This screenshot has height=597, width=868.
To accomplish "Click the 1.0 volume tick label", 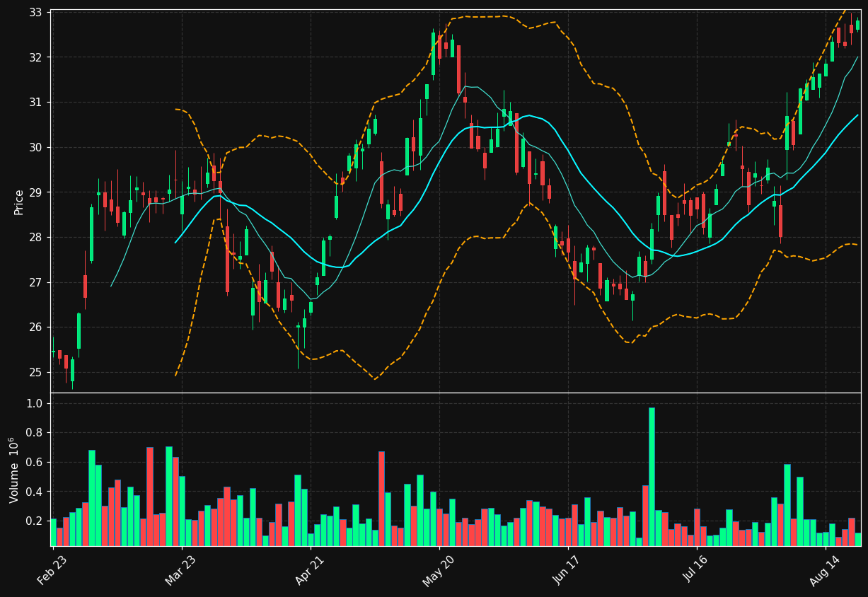I will (35, 404).
